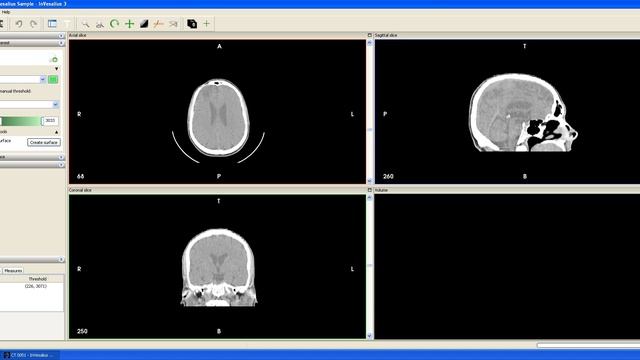This screenshot has height=360, width=640.
Task: Click the coronal head CT image
Action: (x=219, y=268)
